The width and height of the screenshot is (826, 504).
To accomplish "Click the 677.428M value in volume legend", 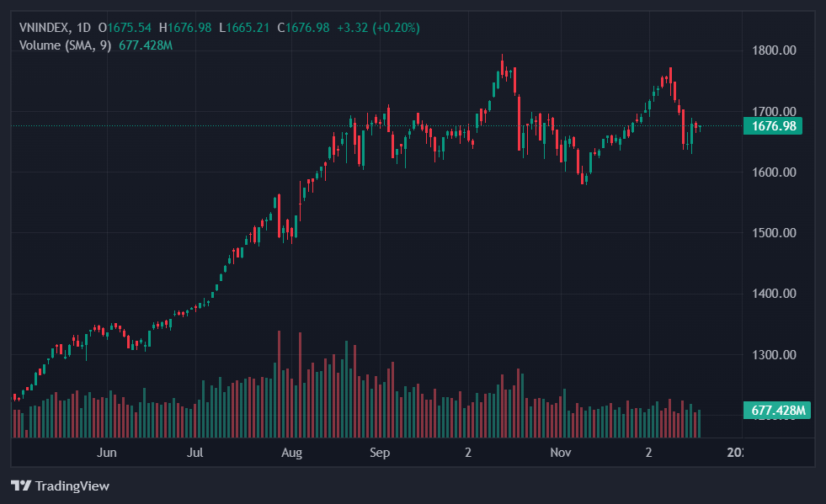I will [146, 45].
